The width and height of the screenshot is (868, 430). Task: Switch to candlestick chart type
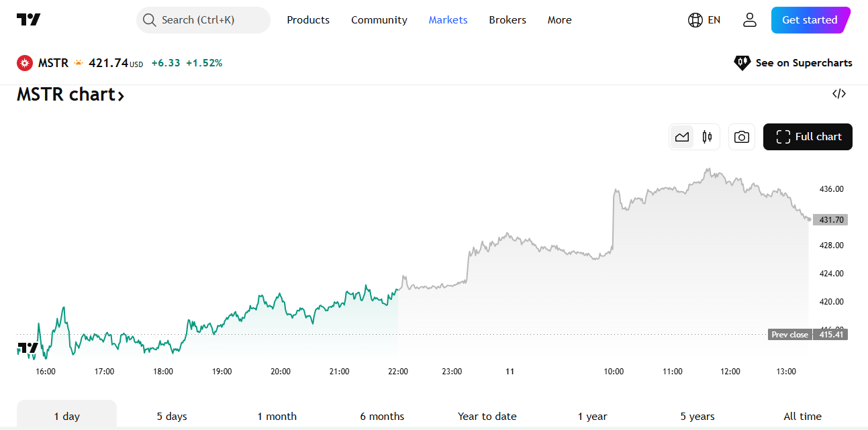(x=707, y=137)
